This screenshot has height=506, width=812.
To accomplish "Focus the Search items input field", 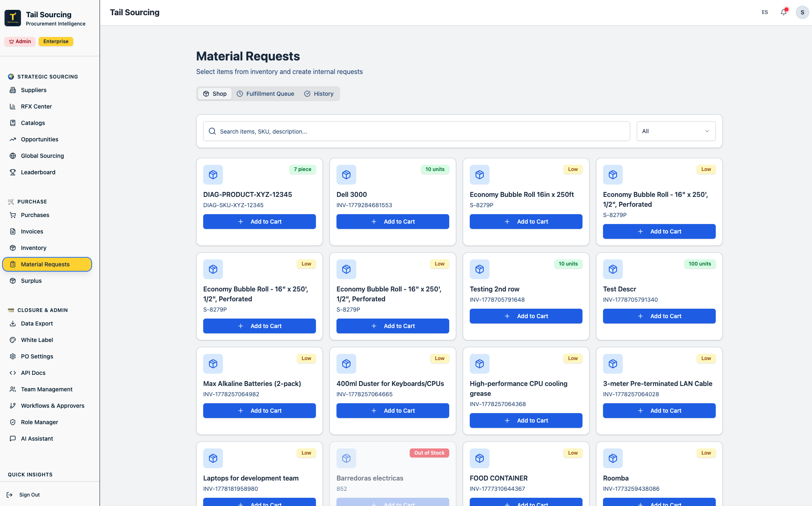I will click(416, 131).
